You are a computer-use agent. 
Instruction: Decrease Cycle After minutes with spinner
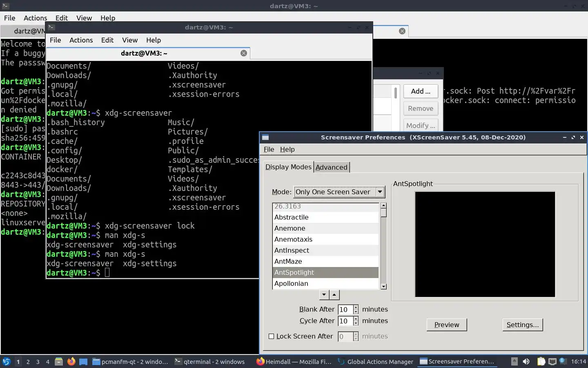[356, 323]
